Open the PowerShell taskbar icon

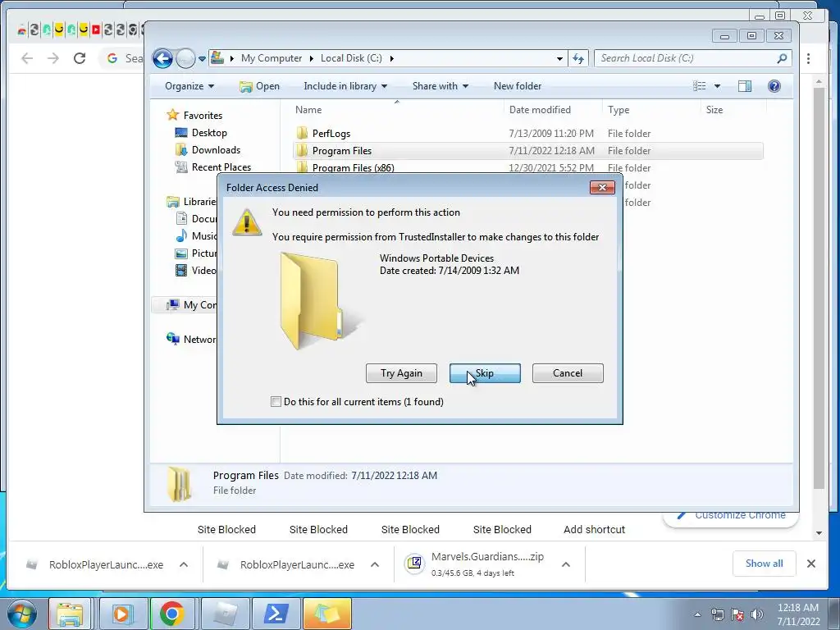click(276, 614)
